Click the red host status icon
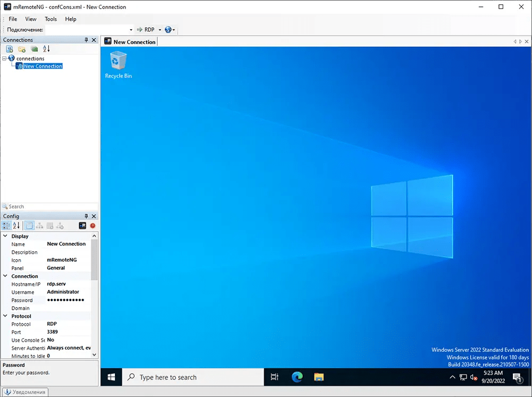532x397 pixels. coord(93,226)
